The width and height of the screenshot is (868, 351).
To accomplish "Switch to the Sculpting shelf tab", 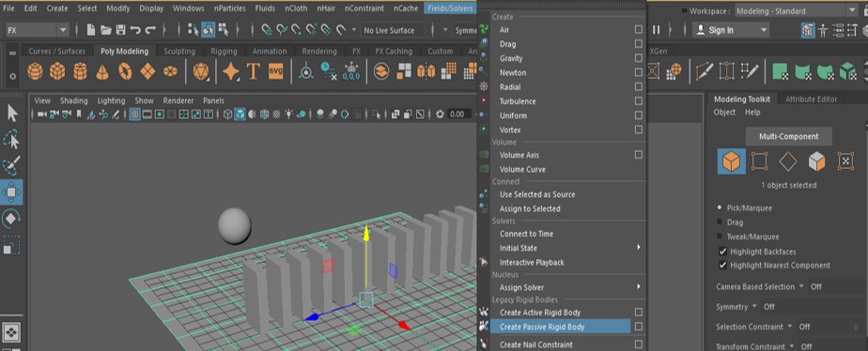I will click(x=179, y=51).
